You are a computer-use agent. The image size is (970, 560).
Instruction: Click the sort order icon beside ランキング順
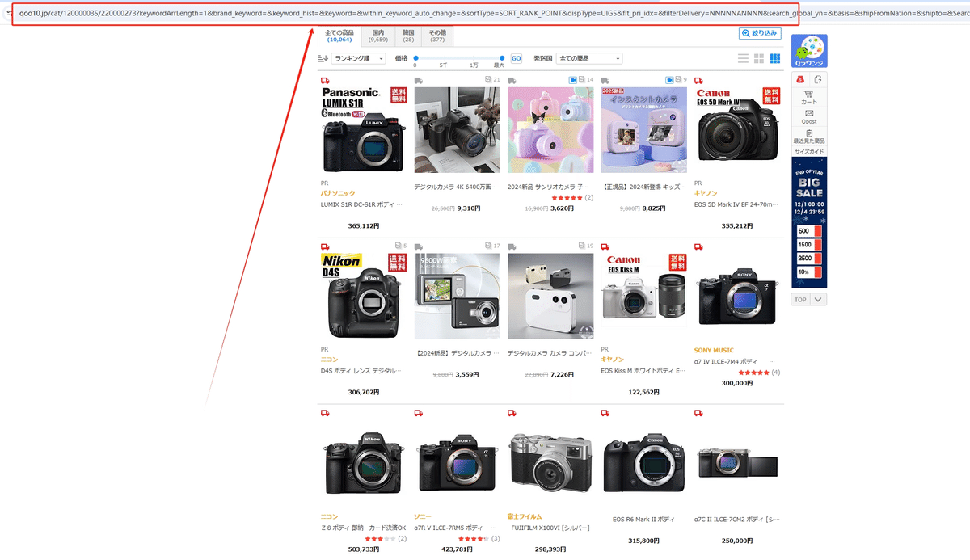[323, 58]
